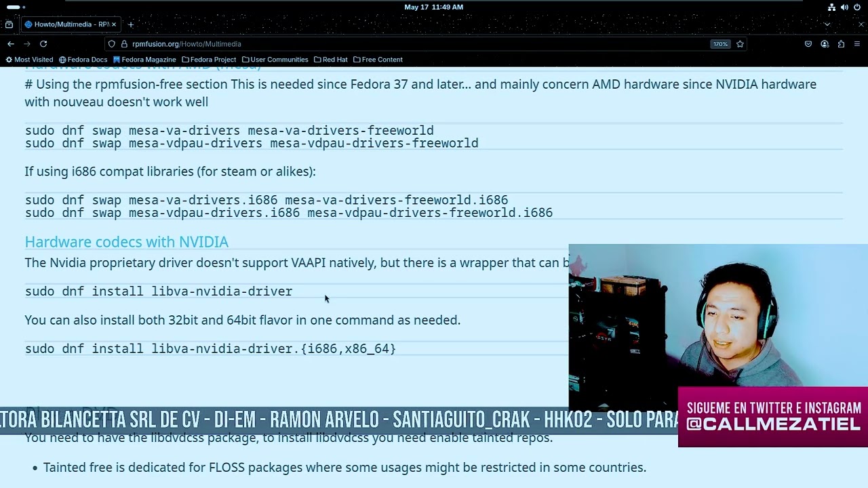Click the Hardware codecs with NVIDIA heading
The width and height of the screenshot is (868, 488).
127,242
